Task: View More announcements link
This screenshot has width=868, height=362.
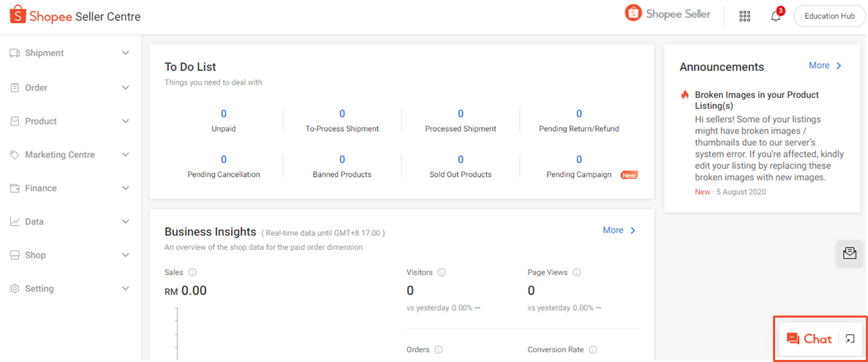Action: click(x=825, y=65)
